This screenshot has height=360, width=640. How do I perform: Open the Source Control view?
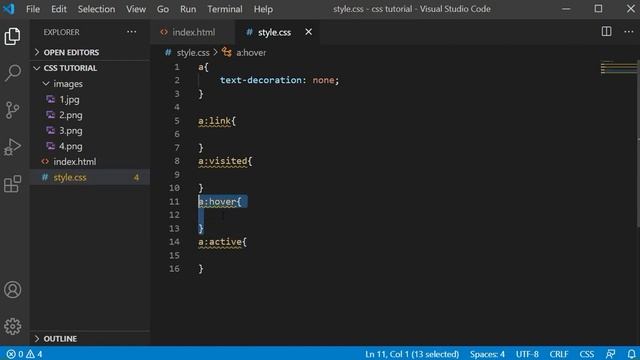point(12,109)
